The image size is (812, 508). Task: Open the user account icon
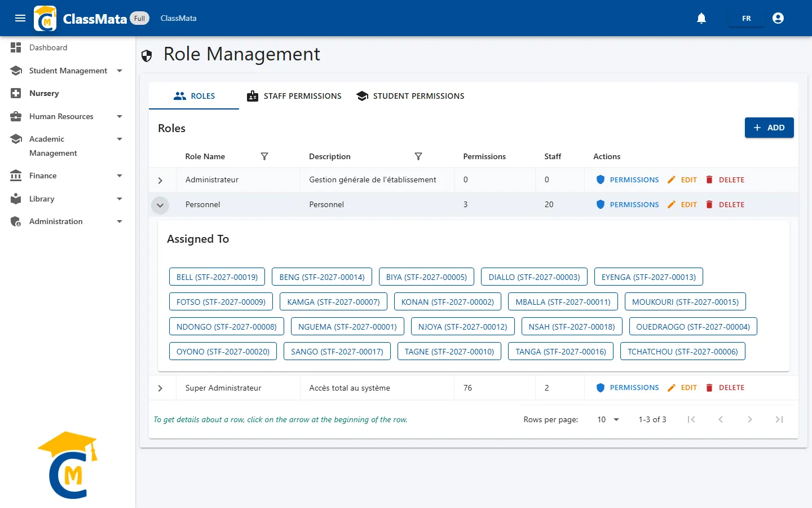[x=778, y=18]
